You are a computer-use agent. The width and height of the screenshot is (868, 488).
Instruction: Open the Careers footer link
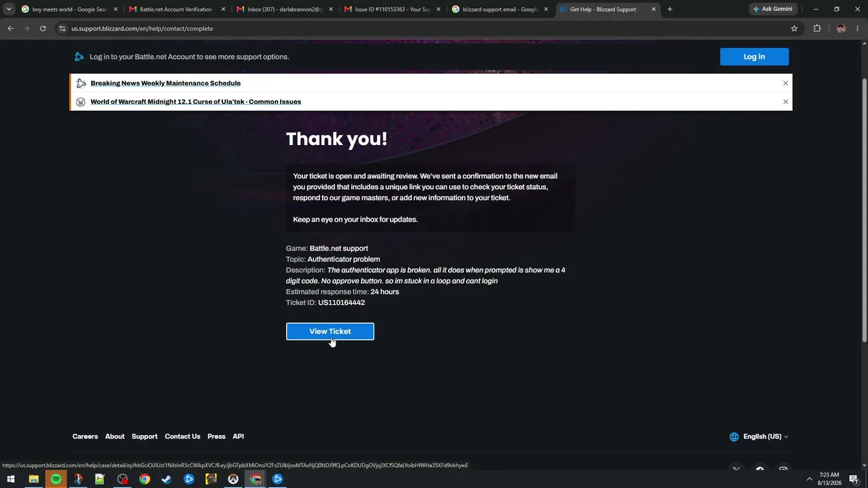pos(85,436)
